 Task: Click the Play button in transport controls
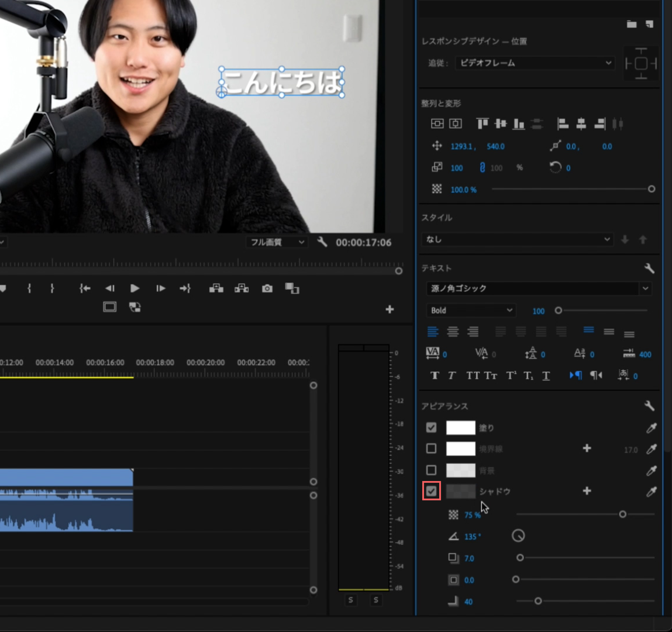[135, 288]
